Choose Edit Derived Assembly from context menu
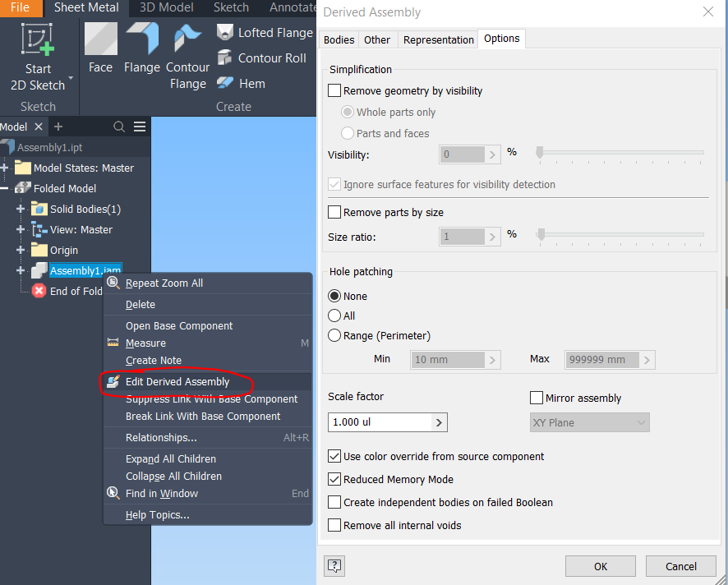 click(208, 381)
